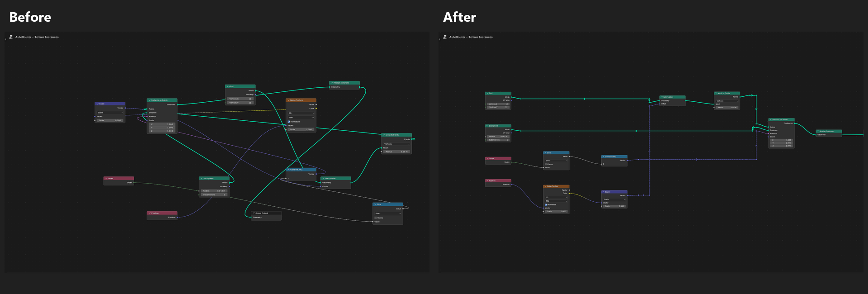Click X scale field in Before Instance on Points

[x=162, y=124]
